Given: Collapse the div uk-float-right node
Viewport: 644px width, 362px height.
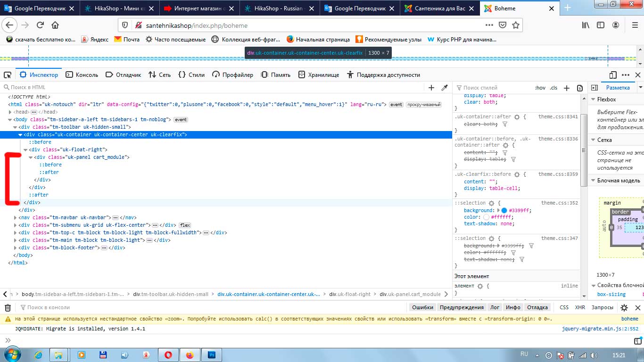Looking at the screenshot, I should point(25,150).
